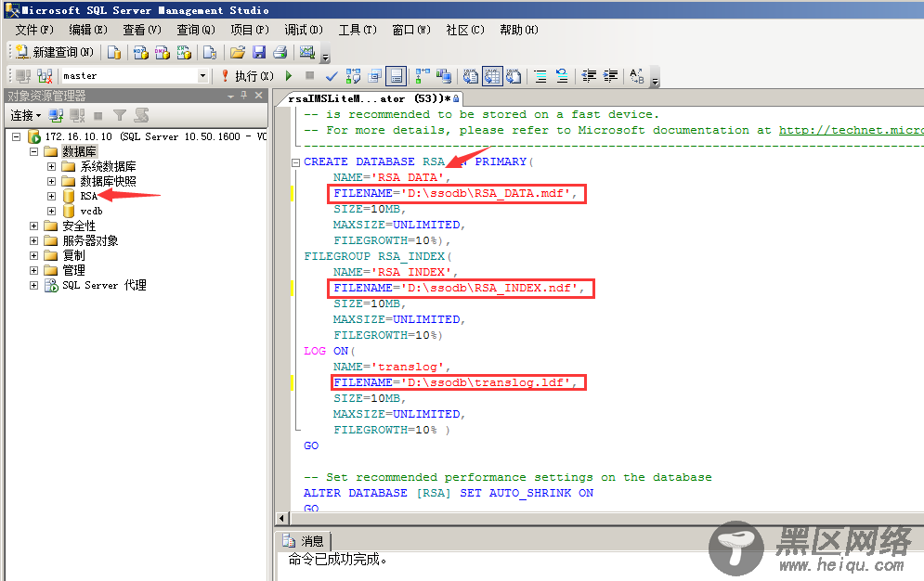Expand the 服务器对象 folder
The width and height of the screenshot is (924, 581).
point(34,240)
